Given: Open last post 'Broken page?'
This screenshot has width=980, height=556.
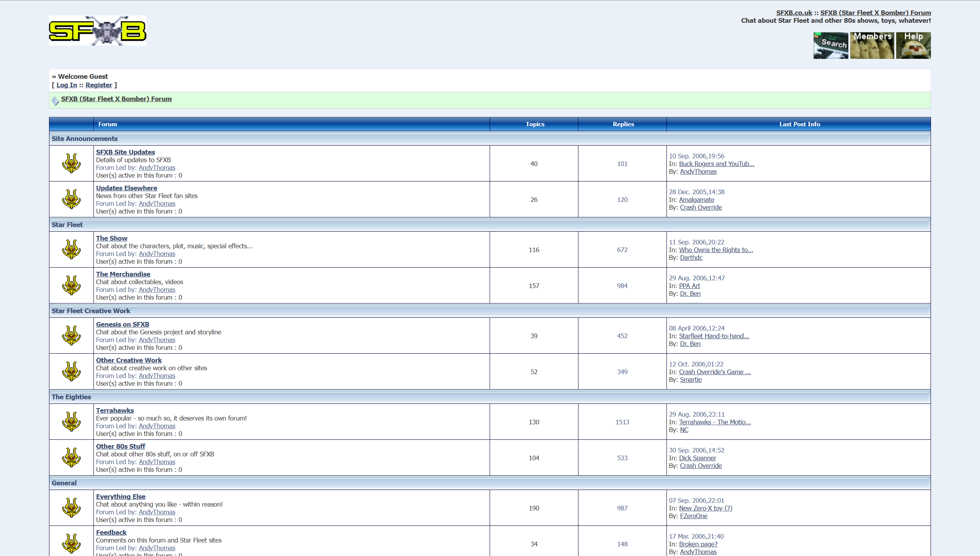Looking at the screenshot, I should point(699,544).
